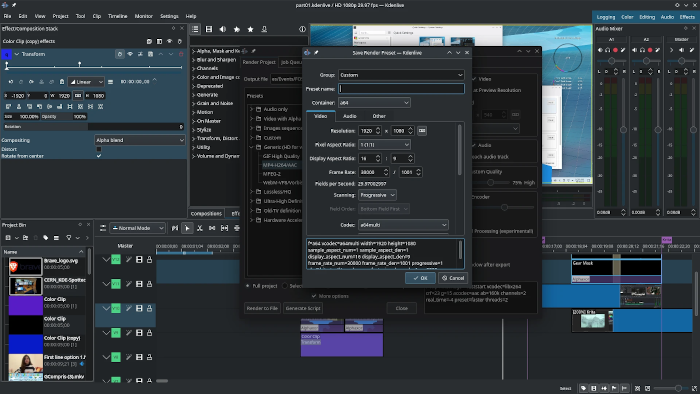Select the Selected zone radio button
Image resolution: width=700 pixels, height=394 pixels.
point(285,286)
